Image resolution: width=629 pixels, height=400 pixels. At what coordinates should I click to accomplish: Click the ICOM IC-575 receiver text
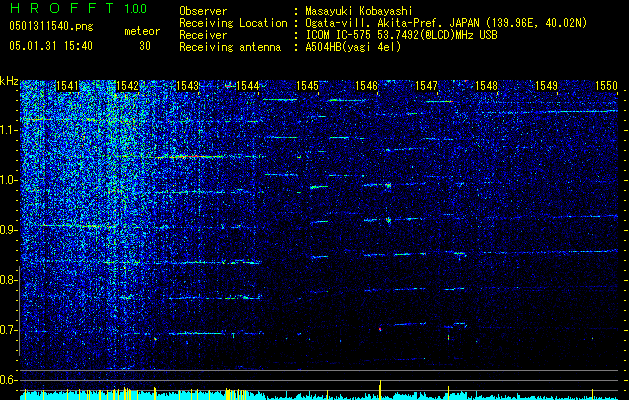click(401, 35)
